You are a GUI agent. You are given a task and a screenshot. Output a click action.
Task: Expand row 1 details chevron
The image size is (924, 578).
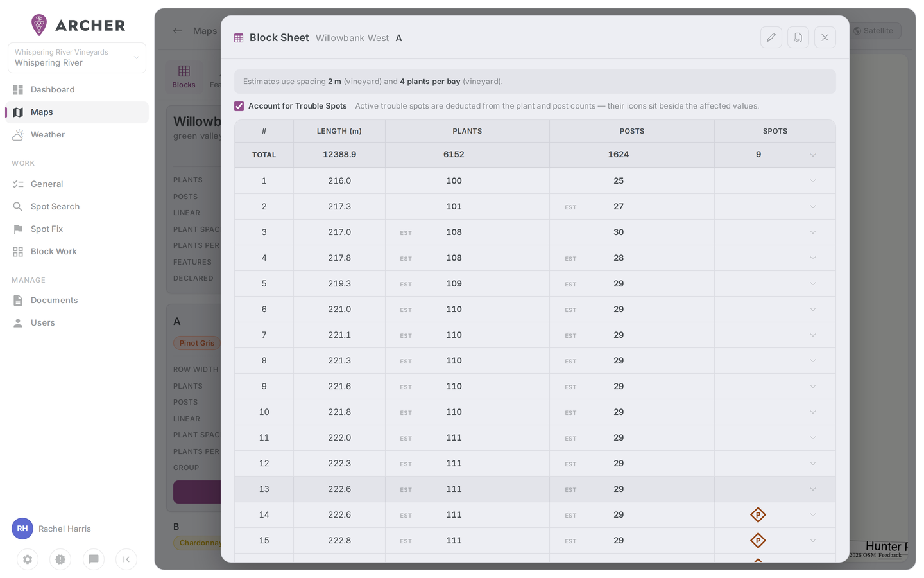[x=813, y=180]
